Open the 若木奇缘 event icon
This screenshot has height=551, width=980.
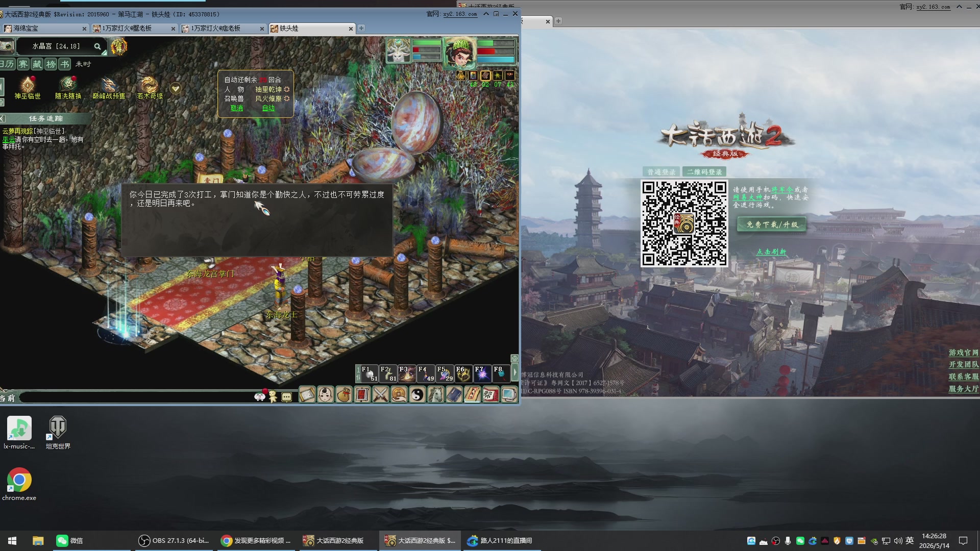pyautogui.click(x=150, y=88)
